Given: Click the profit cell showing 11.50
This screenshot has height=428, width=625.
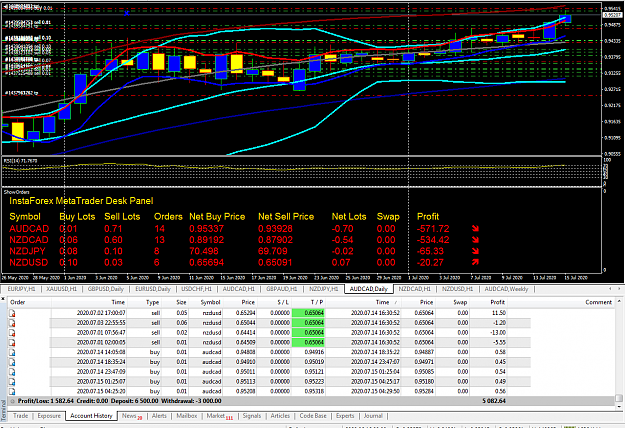Looking at the screenshot, I should coord(499,313).
